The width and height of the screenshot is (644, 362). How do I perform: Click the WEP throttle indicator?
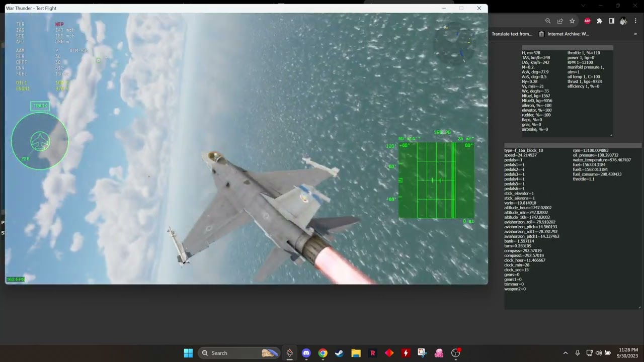[x=59, y=24]
